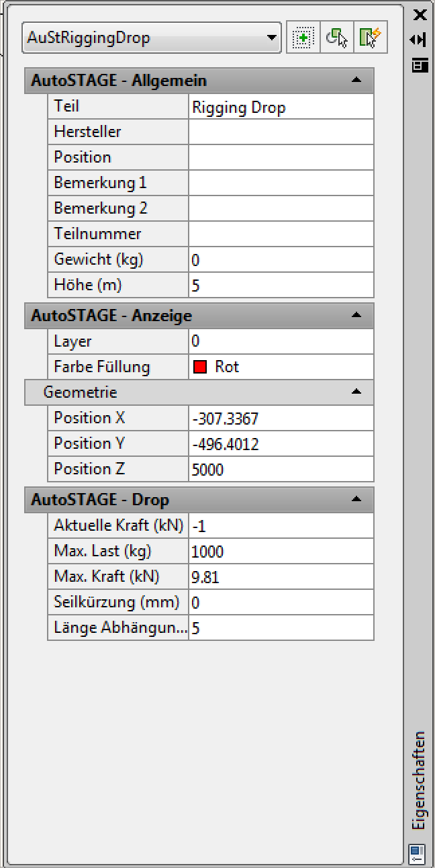Collapse the Geometrie subsection

356,392
